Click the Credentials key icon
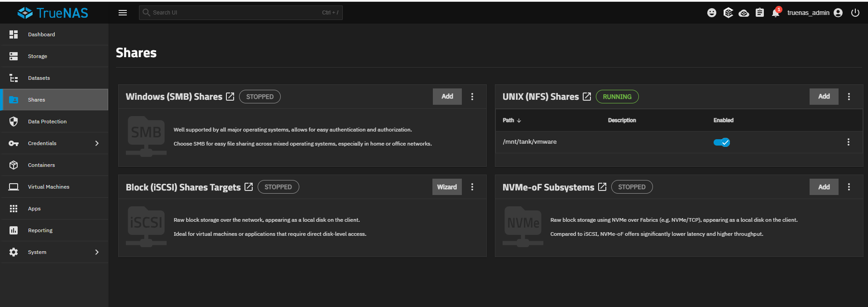Viewport: 868px width, 307px height. click(x=14, y=143)
